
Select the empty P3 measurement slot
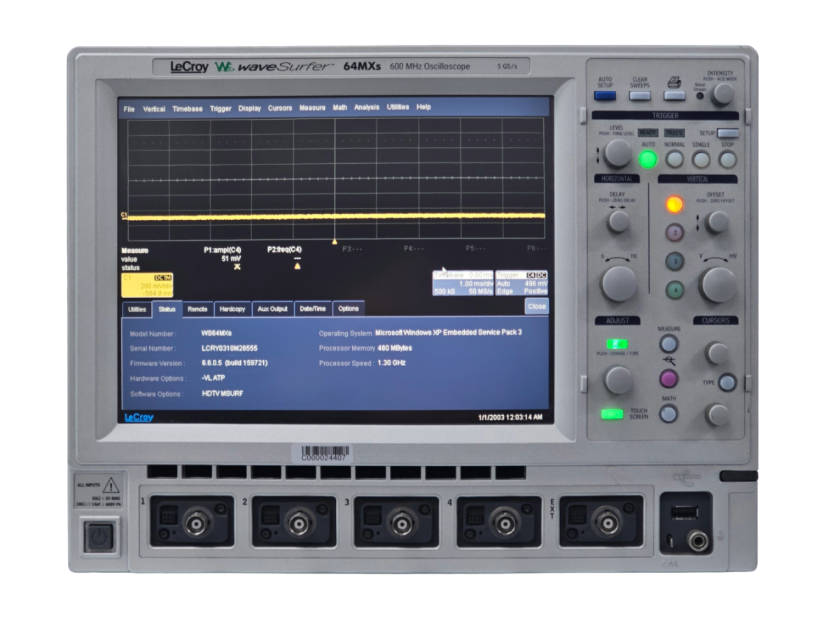pos(351,248)
